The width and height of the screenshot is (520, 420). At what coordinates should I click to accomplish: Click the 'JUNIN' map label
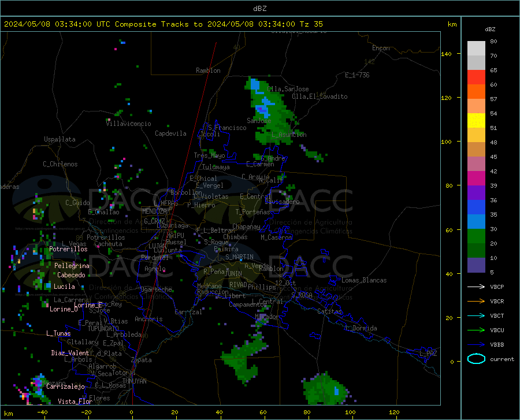pyautogui.click(x=233, y=273)
